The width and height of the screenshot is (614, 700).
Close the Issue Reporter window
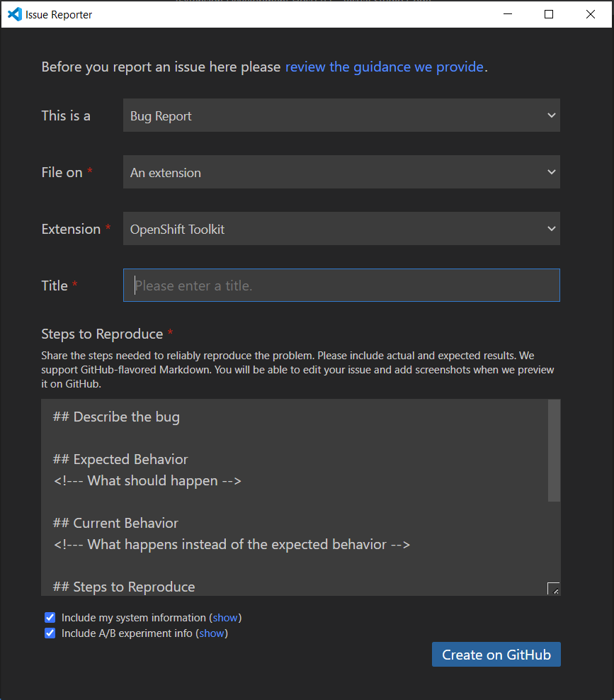click(591, 14)
